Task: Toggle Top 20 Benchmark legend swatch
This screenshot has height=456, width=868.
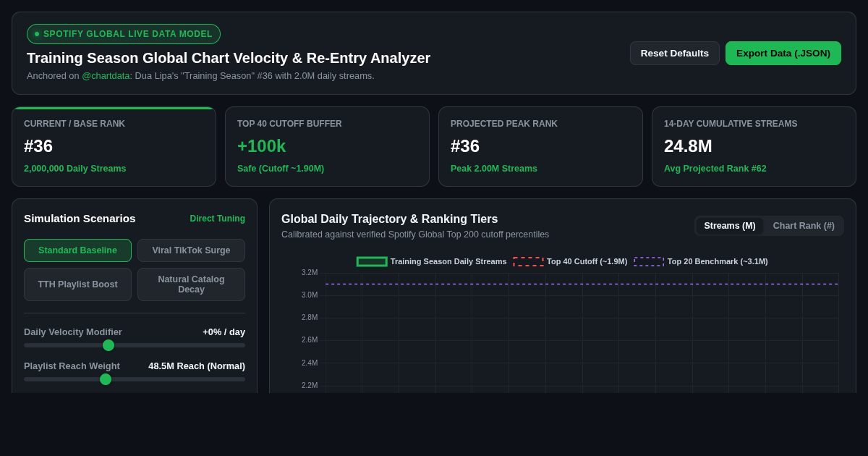Action: click(649, 261)
